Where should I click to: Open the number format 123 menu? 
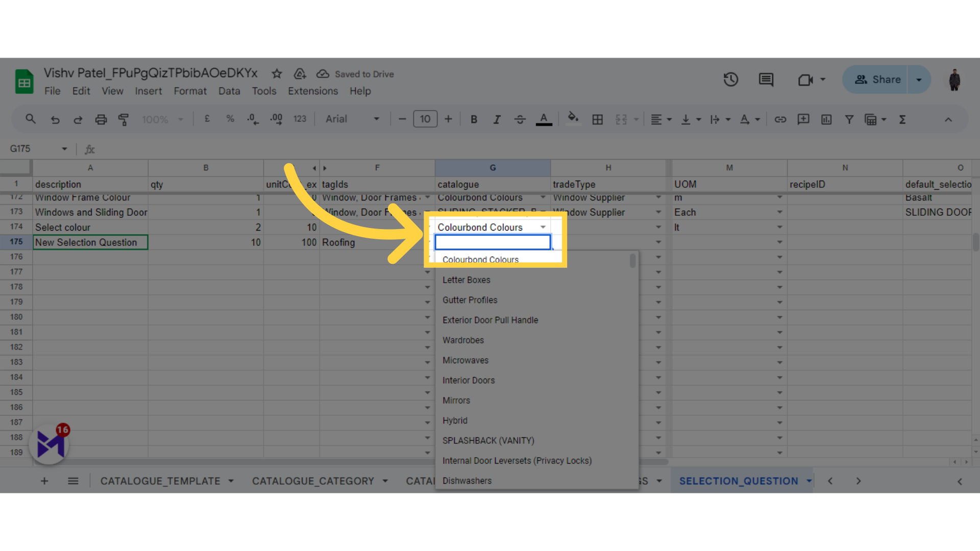coord(300,119)
